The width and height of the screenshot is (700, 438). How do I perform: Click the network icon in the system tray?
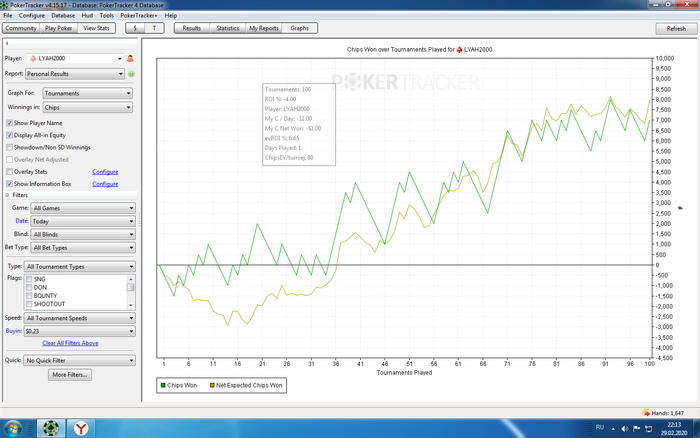[x=648, y=429]
